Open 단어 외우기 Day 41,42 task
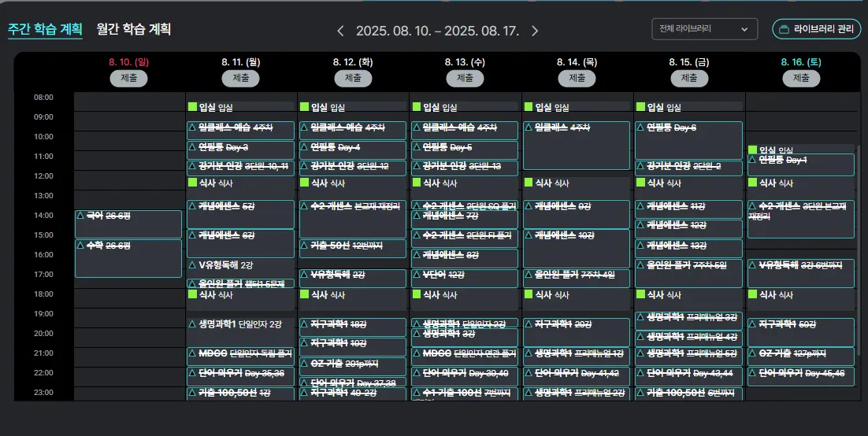The height and width of the screenshot is (436, 868). [x=577, y=375]
